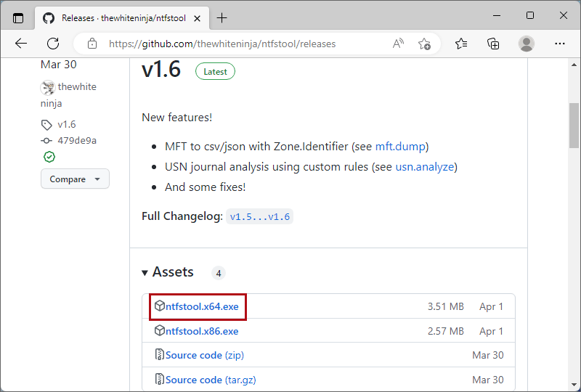Click the Latest badge
Viewport: 581px width, 392px height.
tap(215, 72)
